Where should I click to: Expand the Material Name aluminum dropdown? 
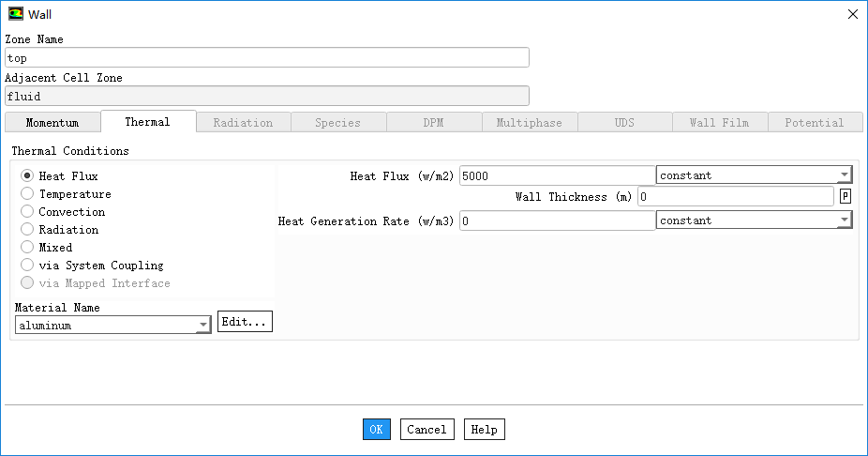pyautogui.click(x=112, y=326)
